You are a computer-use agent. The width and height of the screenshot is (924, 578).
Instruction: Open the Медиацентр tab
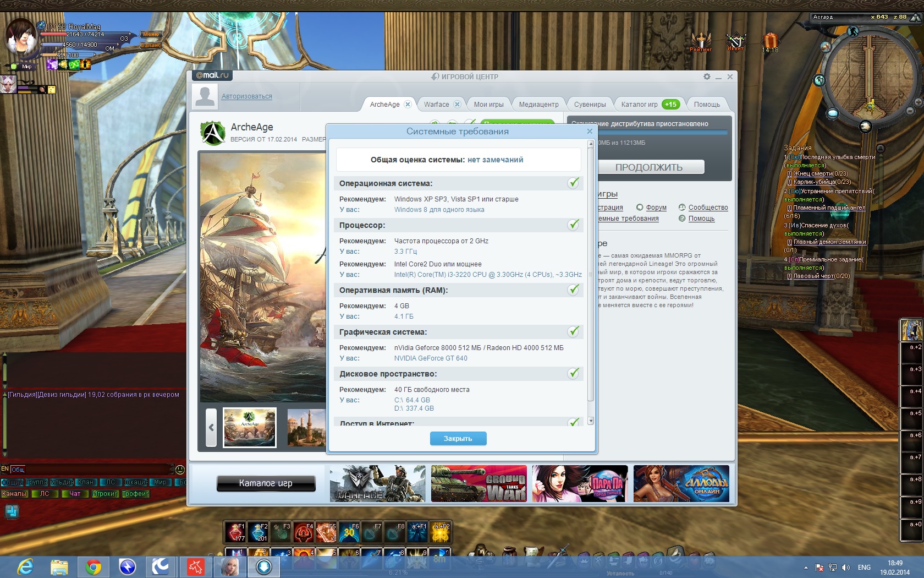click(538, 104)
